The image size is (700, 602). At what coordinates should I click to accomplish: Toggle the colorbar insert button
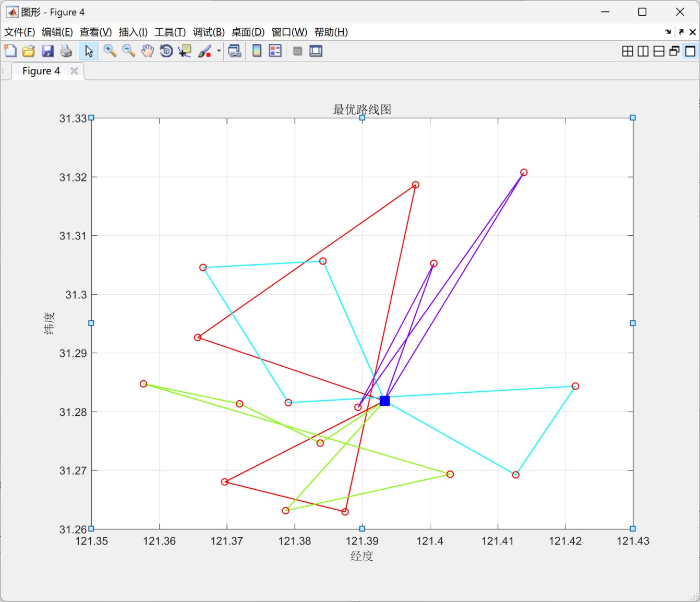[257, 51]
